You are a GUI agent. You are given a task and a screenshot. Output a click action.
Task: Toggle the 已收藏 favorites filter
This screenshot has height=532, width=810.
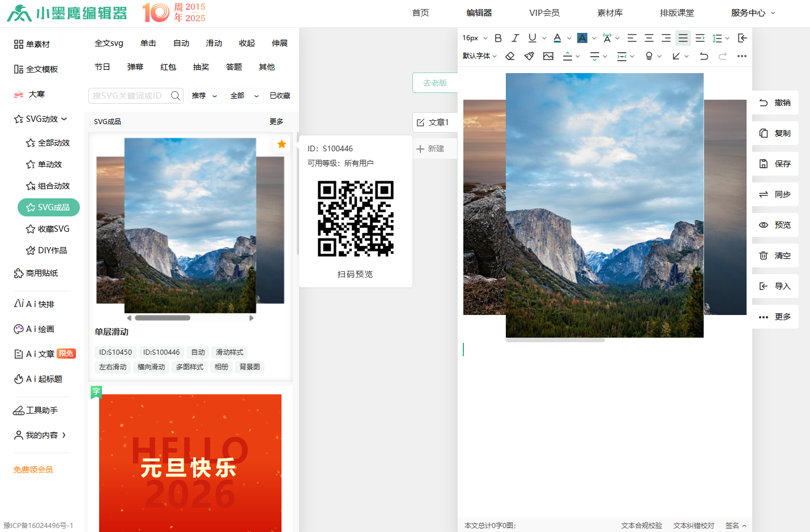coord(280,96)
